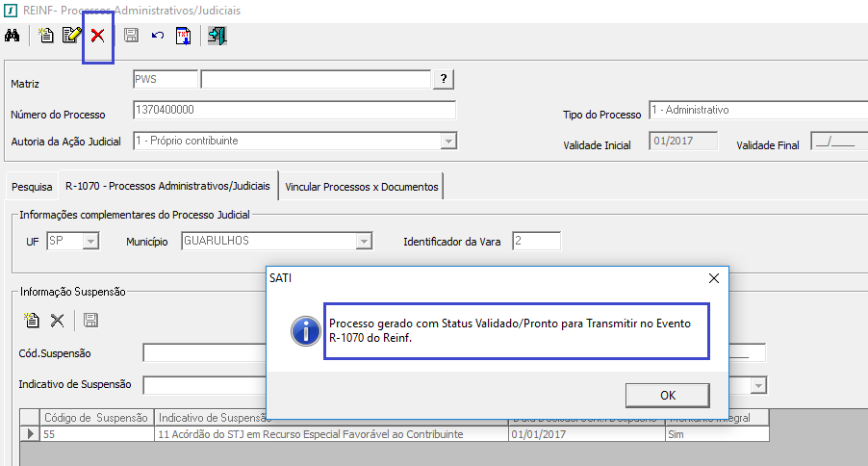868x466 pixels.
Task: Click cell with suspension code 55
Action: (x=97, y=434)
